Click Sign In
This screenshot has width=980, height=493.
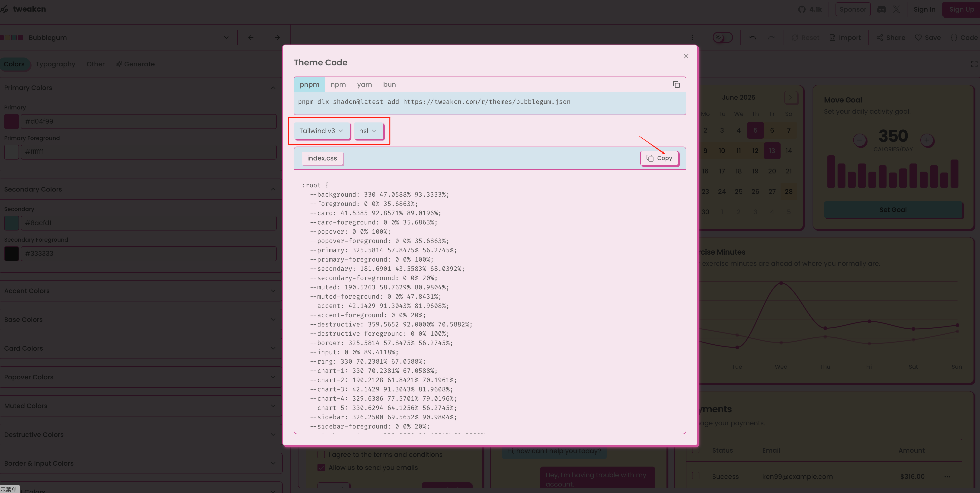click(x=924, y=9)
